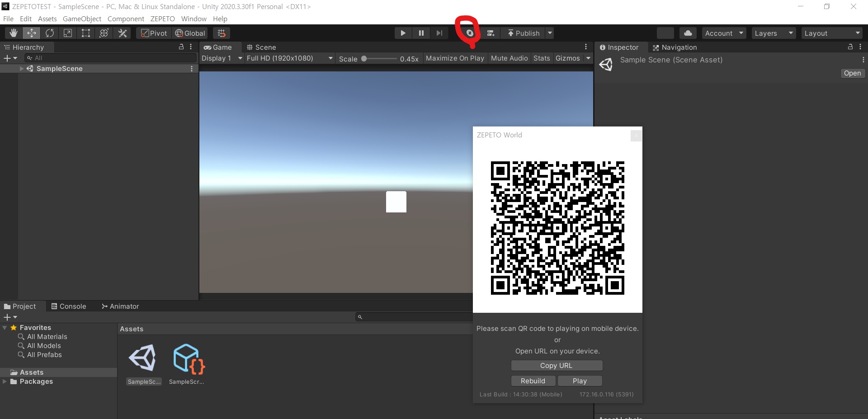Screen dimensions: 868x419
Task: Toggle Gizmos in Game view
Action: tap(567, 58)
